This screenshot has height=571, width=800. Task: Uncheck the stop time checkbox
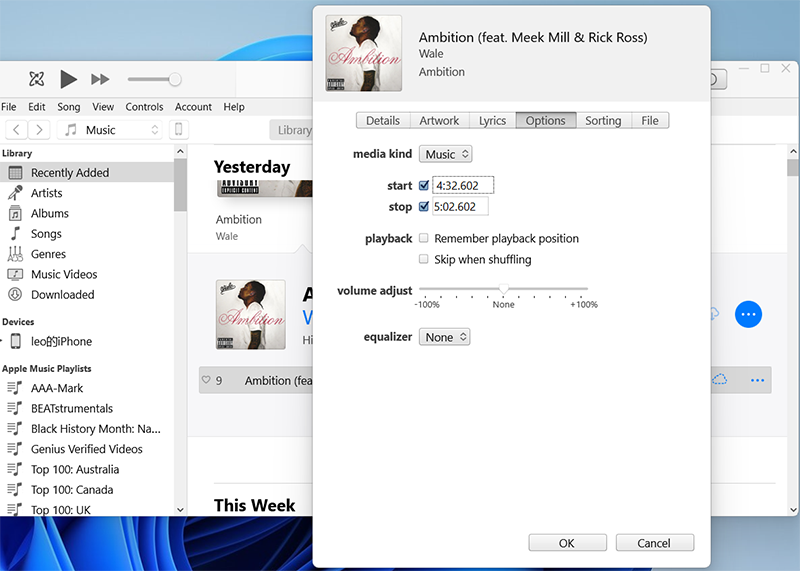[x=424, y=207]
